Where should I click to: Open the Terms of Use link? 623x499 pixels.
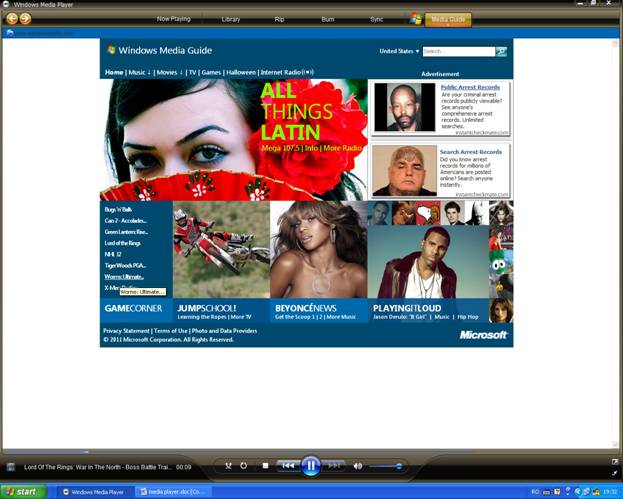point(170,331)
